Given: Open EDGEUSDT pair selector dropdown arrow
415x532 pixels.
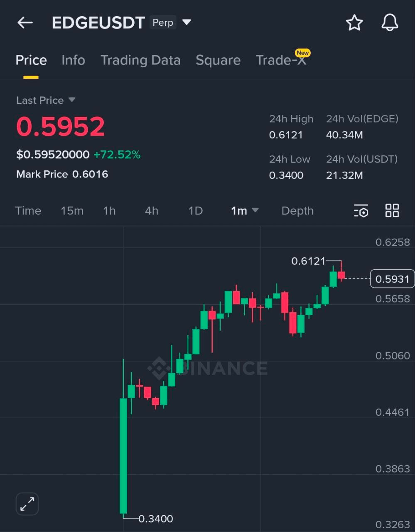Looking at the screenshot, I should point(187,22).
